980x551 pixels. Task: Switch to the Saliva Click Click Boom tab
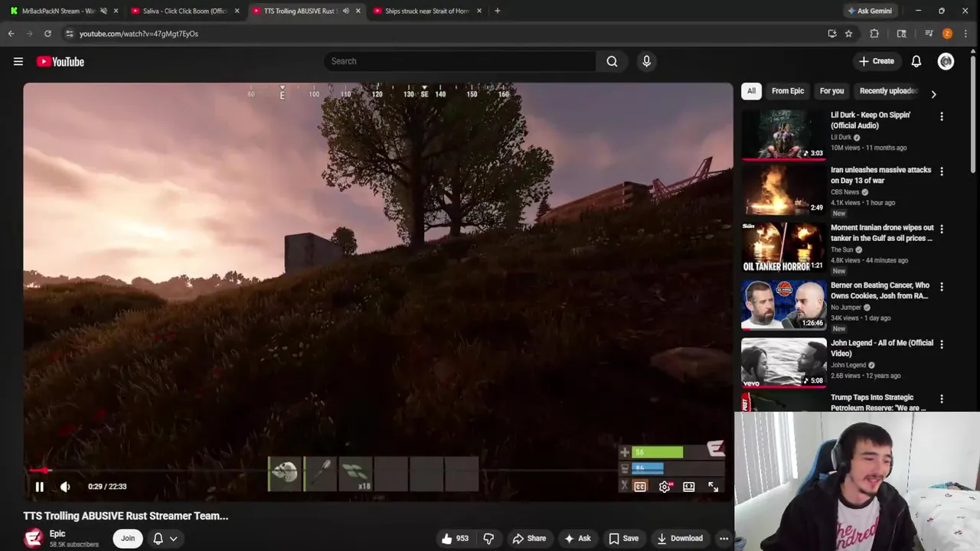tap(185, 11)
